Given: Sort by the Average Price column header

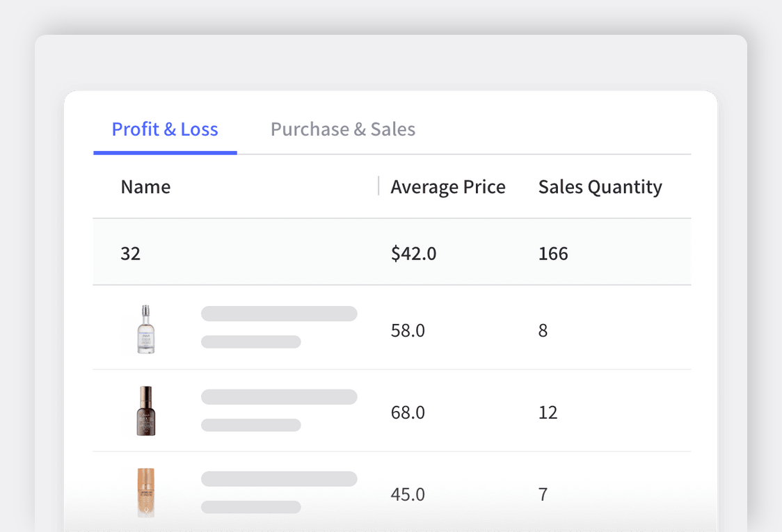Looking at the screenshot, I should coord(447,187).
